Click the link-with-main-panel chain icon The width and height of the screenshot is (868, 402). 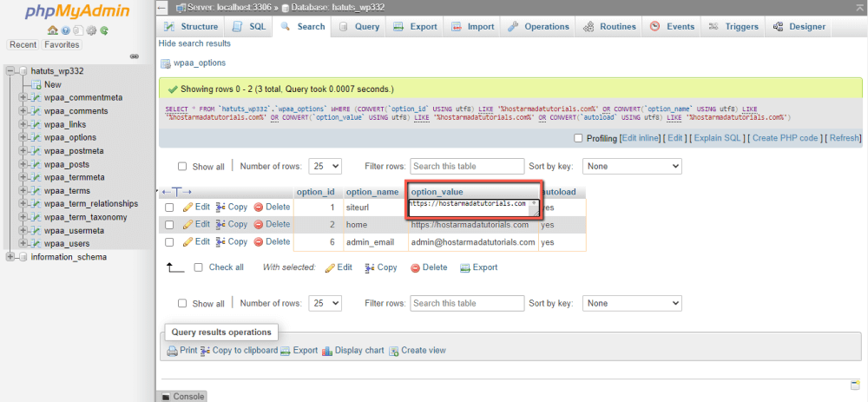(x=134, y=56)
